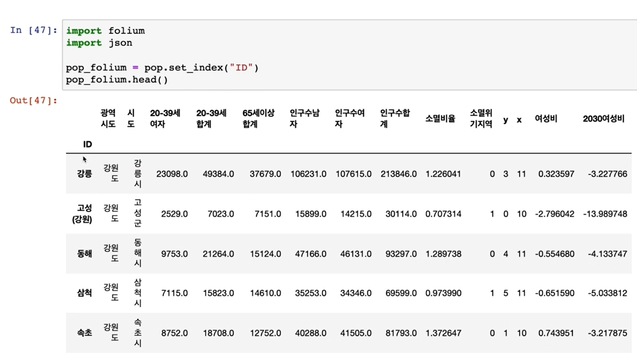Click the value -13.989748

pos(605,214)
